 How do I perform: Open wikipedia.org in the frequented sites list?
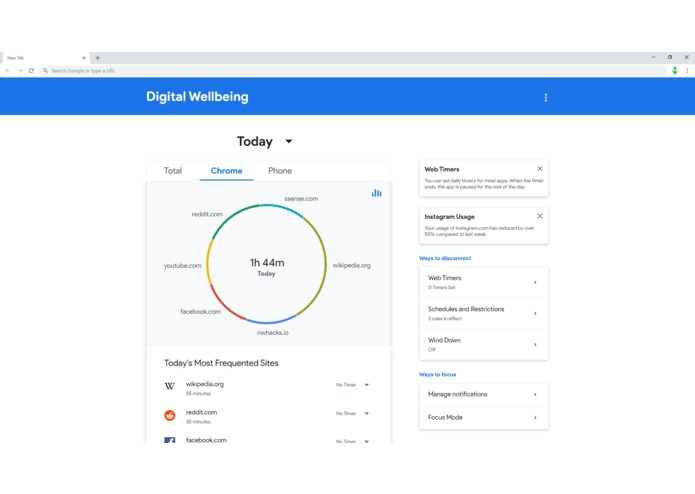(x=205, y=384)
